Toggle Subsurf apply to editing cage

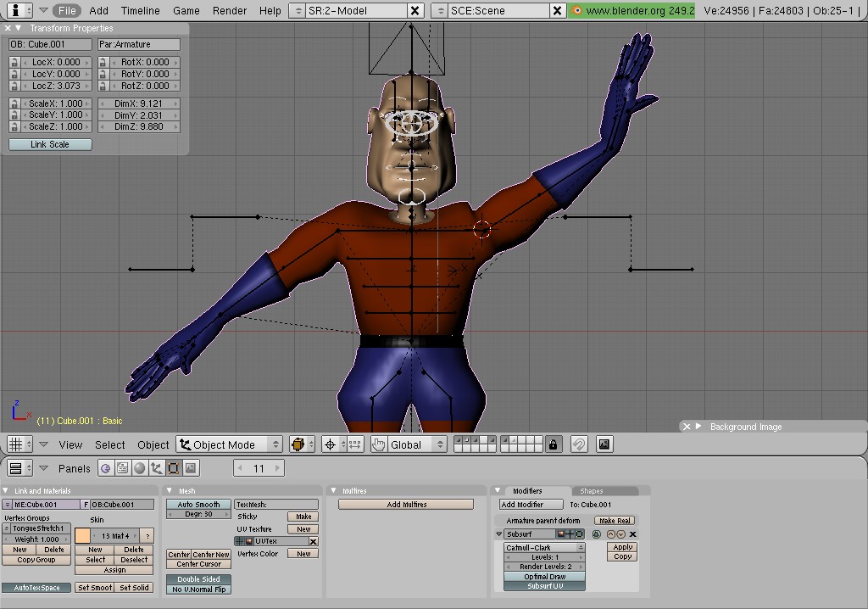pos(596,534)
